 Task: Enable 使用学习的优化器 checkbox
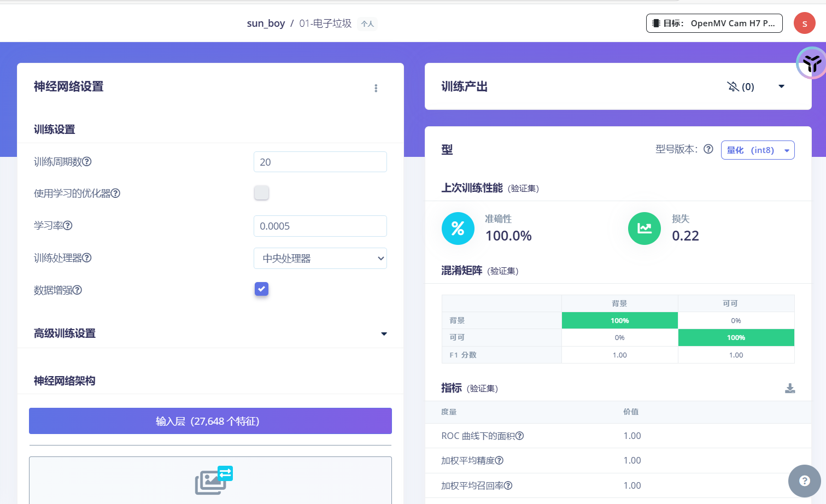coord(261,192)
